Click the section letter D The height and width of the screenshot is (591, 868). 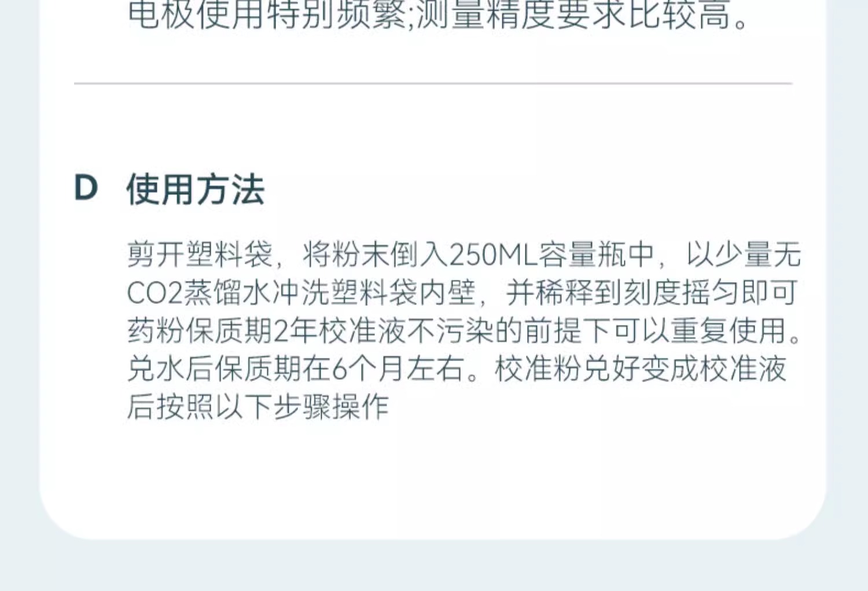(86, 188)
